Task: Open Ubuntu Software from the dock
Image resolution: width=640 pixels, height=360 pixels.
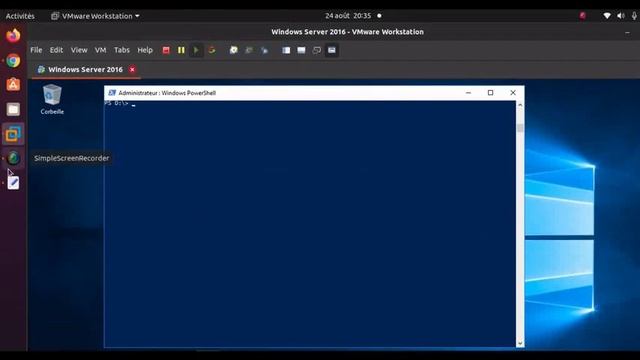Action: (x=13, y=84)
